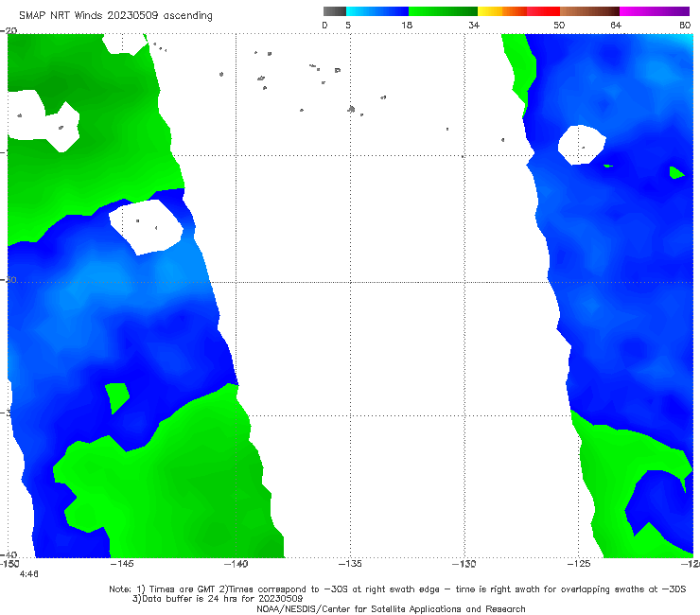
Task: Click the color bar label 50
Action: 559,25
